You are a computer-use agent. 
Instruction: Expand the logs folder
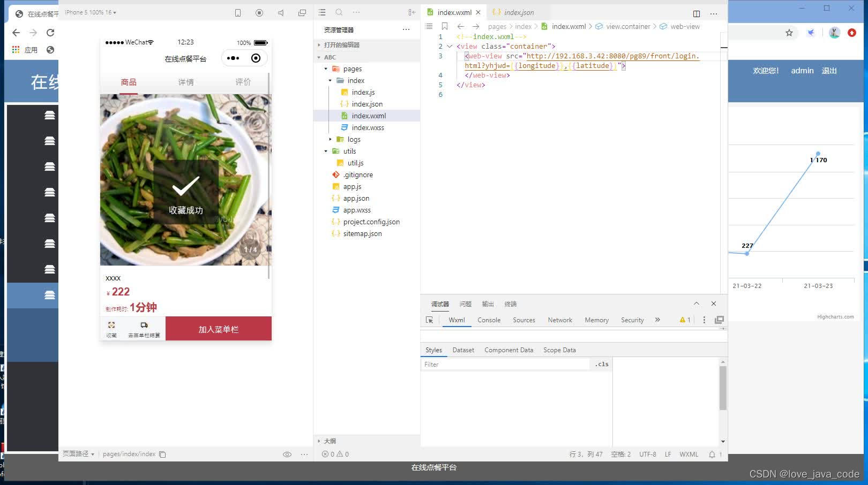[x=330, y=139]
